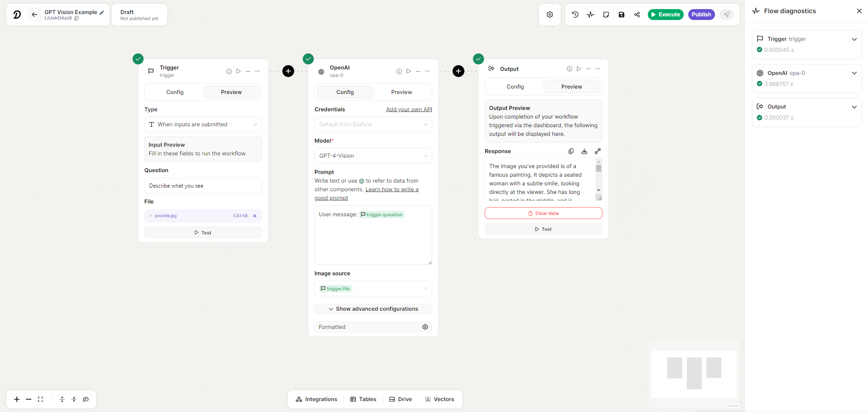This screenshot has width=868, height=412.
Task: Click the Question input field
Action: (203, 186)
